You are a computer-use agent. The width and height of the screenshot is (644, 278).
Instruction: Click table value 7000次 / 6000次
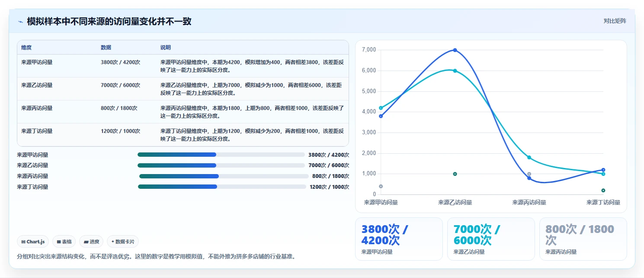121,85
